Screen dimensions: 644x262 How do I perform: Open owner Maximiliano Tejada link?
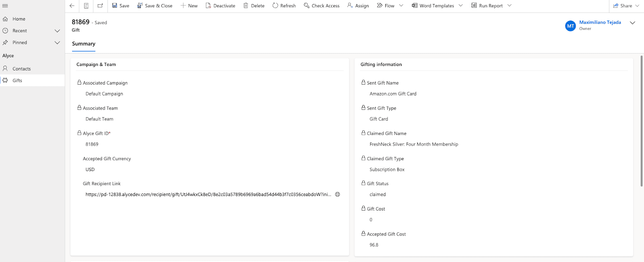tap(600, 23)
